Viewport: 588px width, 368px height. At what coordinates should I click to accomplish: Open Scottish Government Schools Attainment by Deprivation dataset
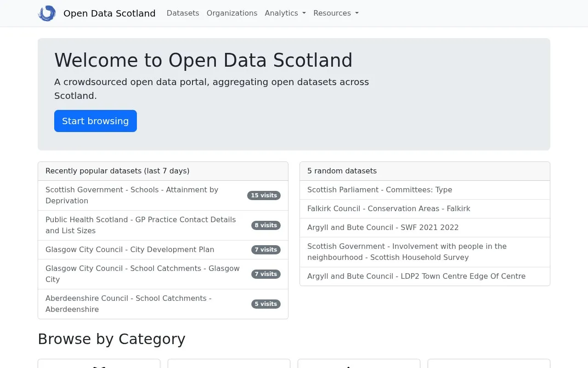(163, 195)
